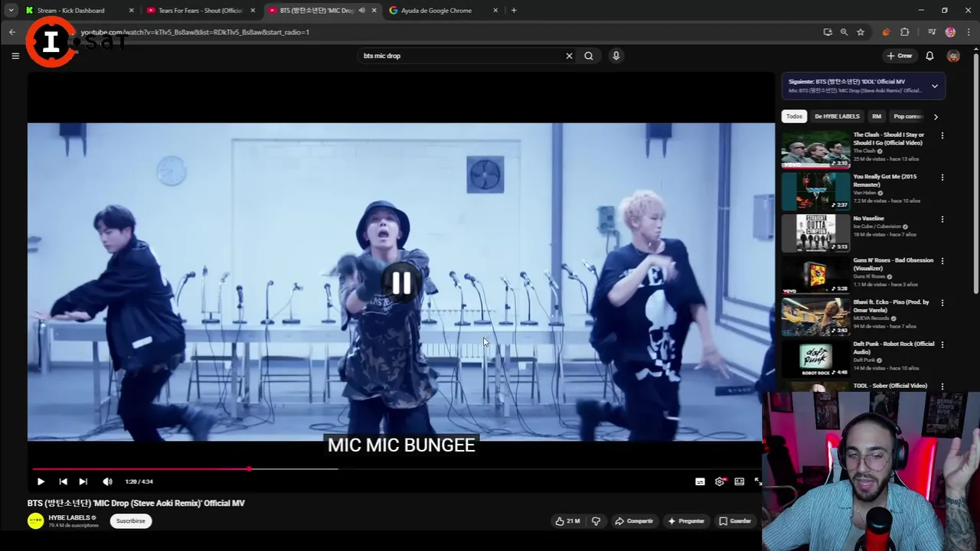
Task: Open Daft Punk Robot Rock title
Action: [893, 347]
